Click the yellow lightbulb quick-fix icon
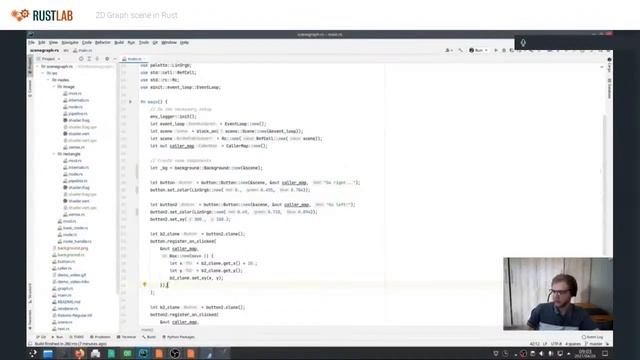This screenshot has height=360, width=640. coord(144,284)
